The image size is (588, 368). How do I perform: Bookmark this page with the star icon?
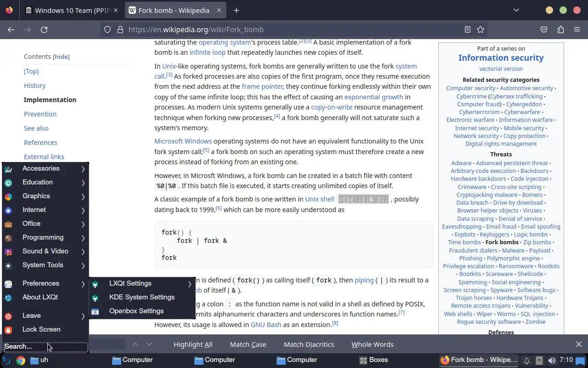[x=481, y=29]
